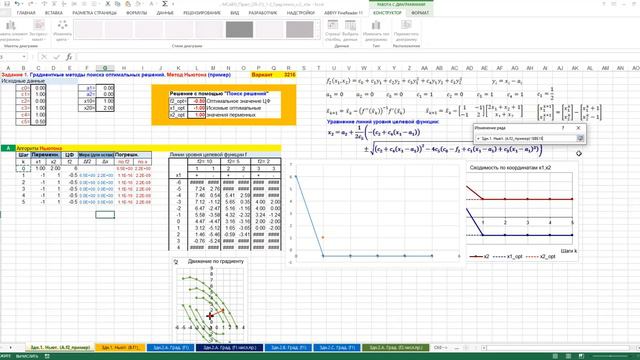Click the x2 legend entry in convergence chart
640x360 pixels.
(480, 256)
